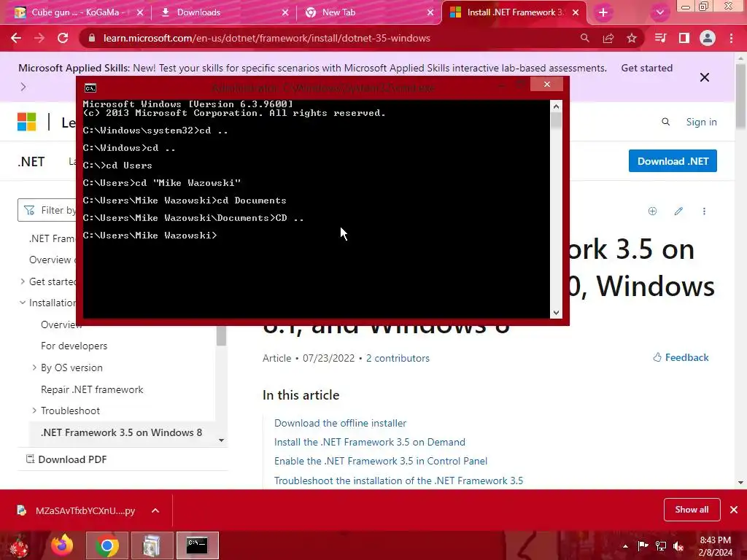Screen dimensions: 747x560
Task: Click the cmd window system icon
Action: (90, 88)
